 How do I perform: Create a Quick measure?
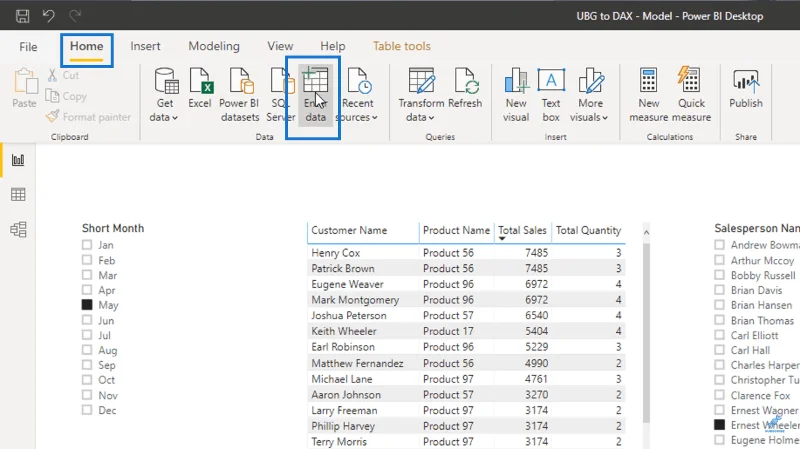691,95
